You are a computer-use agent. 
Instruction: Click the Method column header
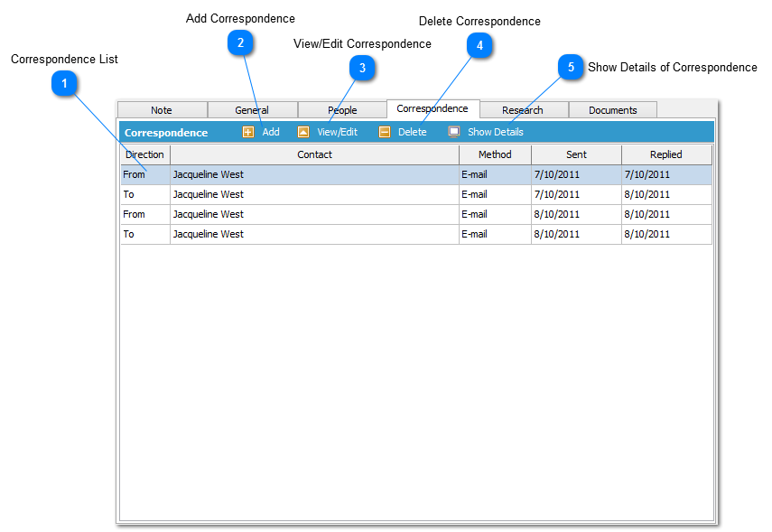(495, 154)
